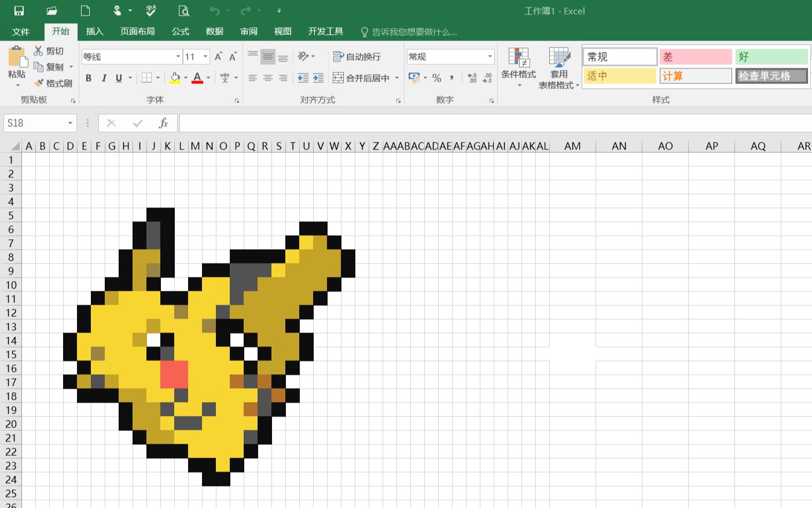Click the Cut (剪切) scissors icon
The height and width of the screenshot is (508, 812).
coord(39,51)
